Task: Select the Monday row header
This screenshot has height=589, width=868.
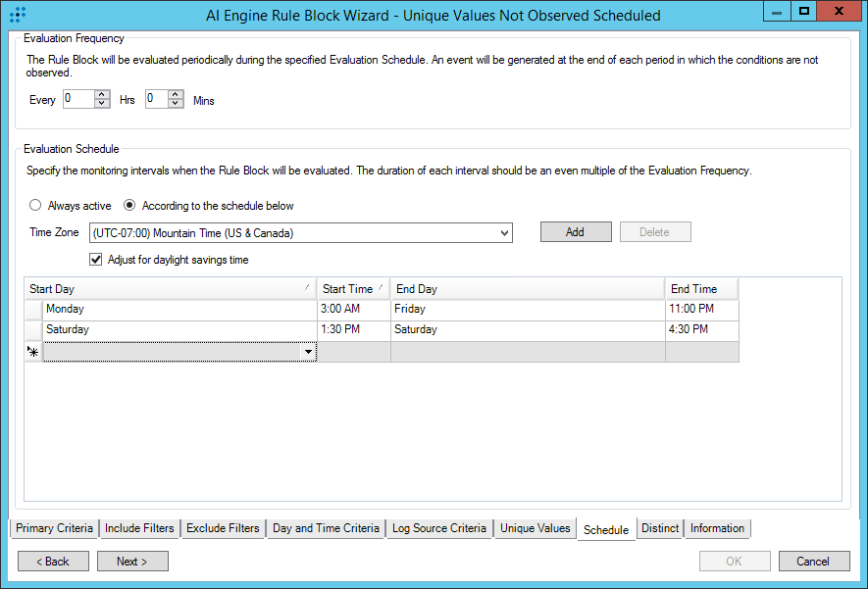Action: click(x=33, y=310)
